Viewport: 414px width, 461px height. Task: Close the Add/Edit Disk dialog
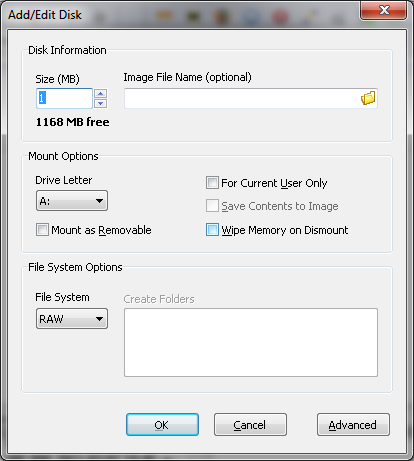[x=383, y=10]
